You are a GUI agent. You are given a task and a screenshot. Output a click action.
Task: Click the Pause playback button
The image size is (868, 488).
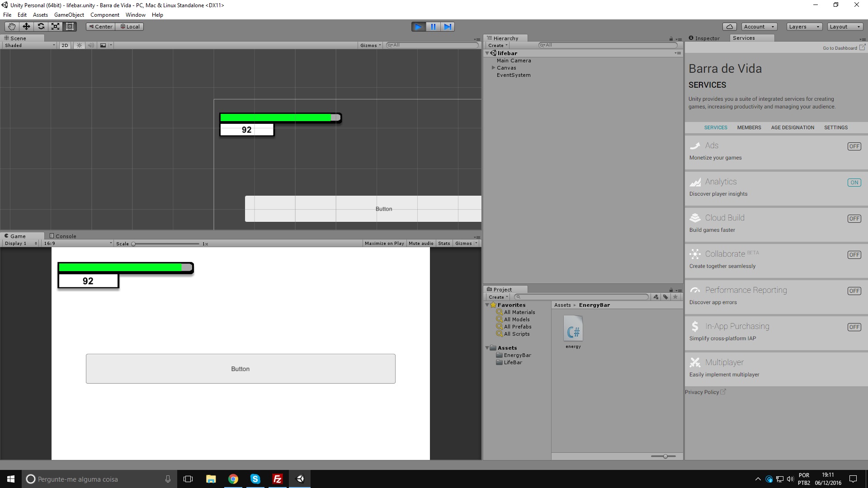[x=433, y=27]
